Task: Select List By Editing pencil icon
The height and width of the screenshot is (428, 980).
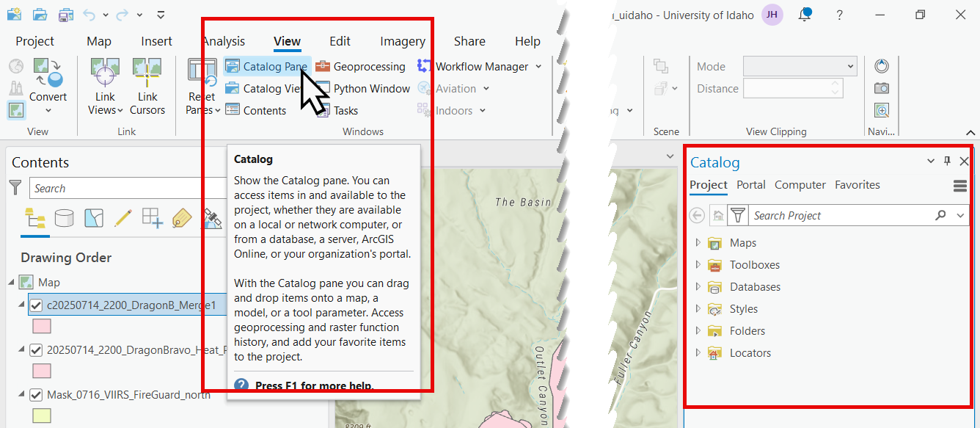Action: tap(122, 217)
